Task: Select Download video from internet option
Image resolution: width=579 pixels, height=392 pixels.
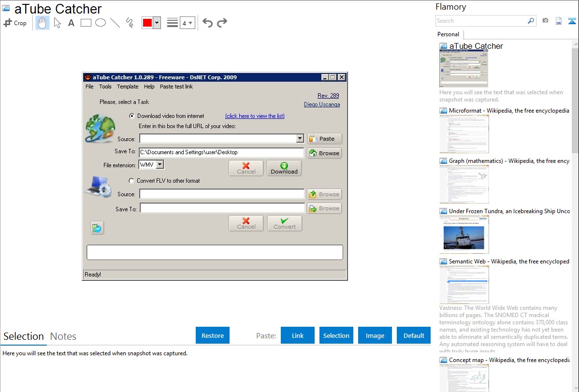Action: tap(132, 116)
